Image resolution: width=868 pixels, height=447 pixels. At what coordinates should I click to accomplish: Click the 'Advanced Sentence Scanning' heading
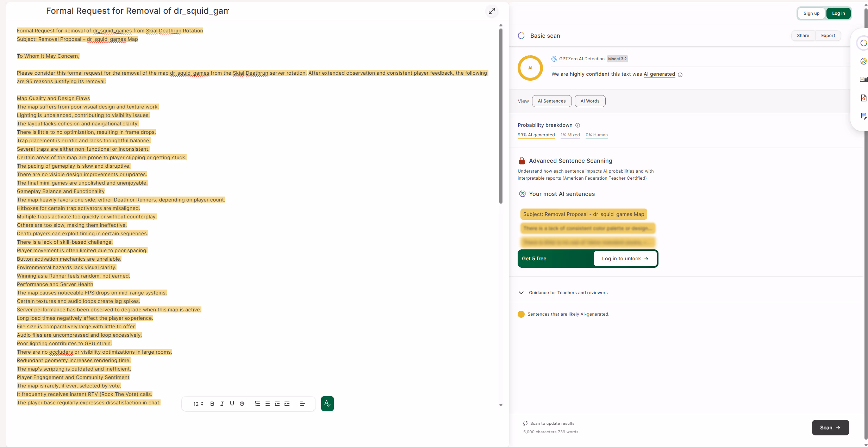click(570, 161)
